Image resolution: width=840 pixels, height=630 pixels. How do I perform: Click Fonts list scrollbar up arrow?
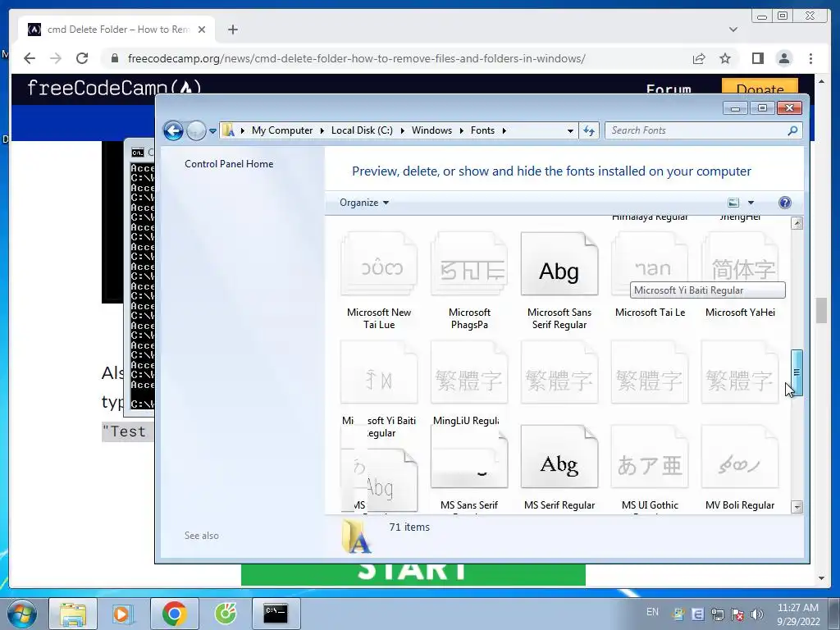[x=797, y=223]
